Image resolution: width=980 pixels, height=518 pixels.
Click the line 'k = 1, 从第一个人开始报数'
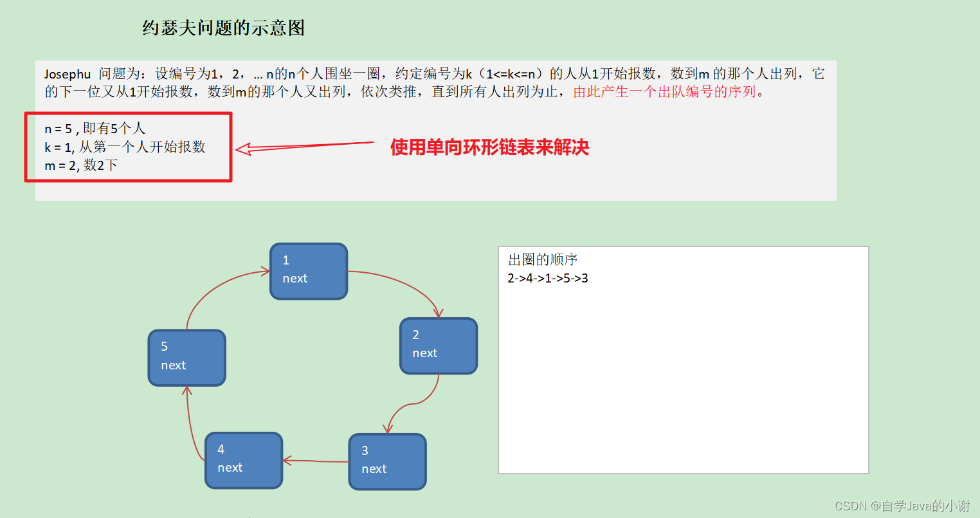[125, 147]
